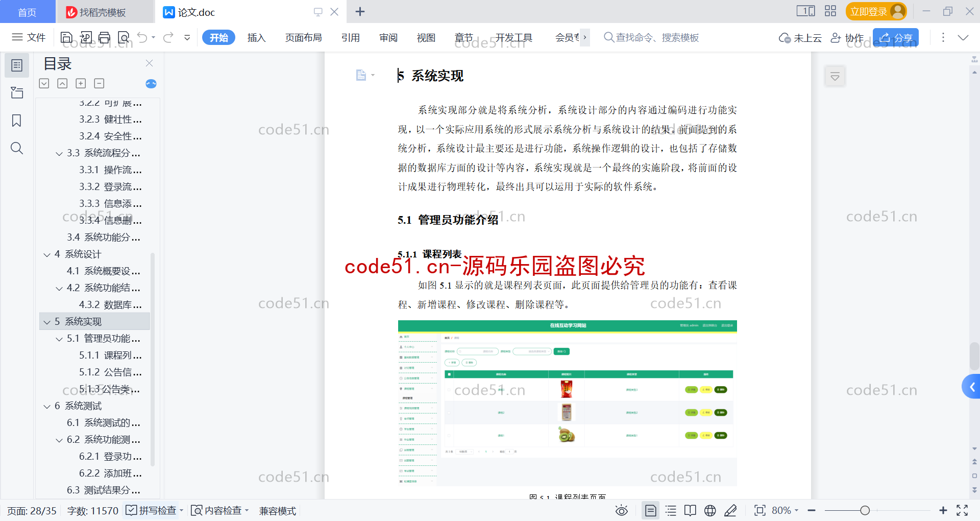Click the 课程列表 page screenshot in the document
The image size is (980, 521).
click(x=567, y=403)
